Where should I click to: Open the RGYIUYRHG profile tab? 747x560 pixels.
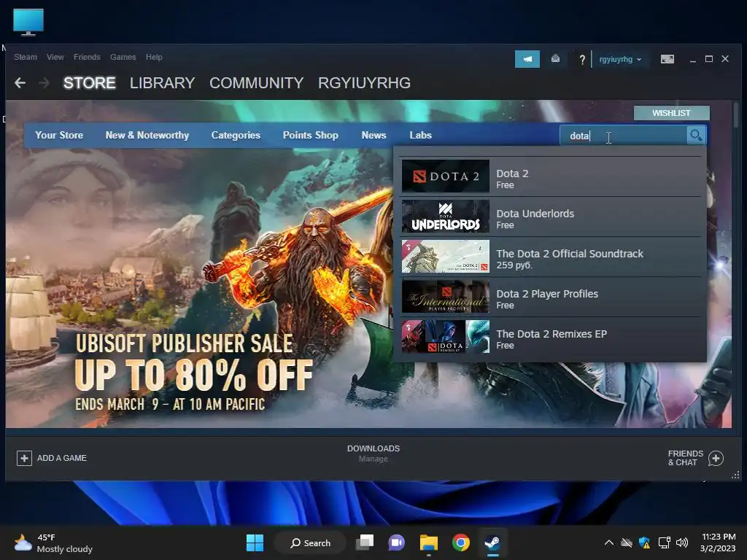(x=365, y=83)
